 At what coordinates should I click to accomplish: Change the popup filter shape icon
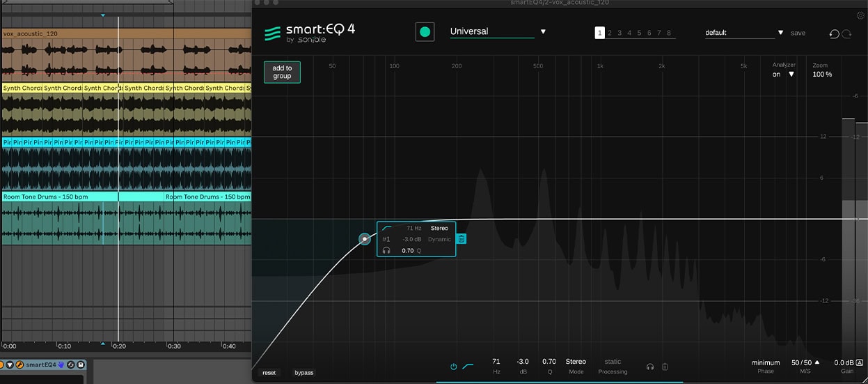[387, 228]
